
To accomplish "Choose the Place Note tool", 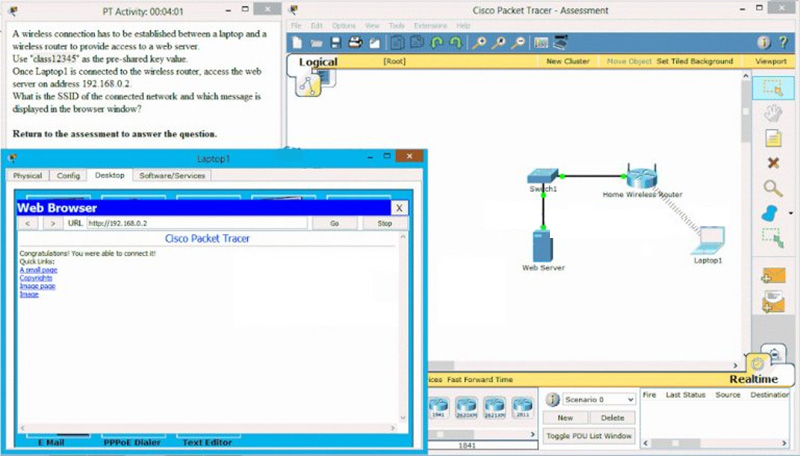I will 773,138.
